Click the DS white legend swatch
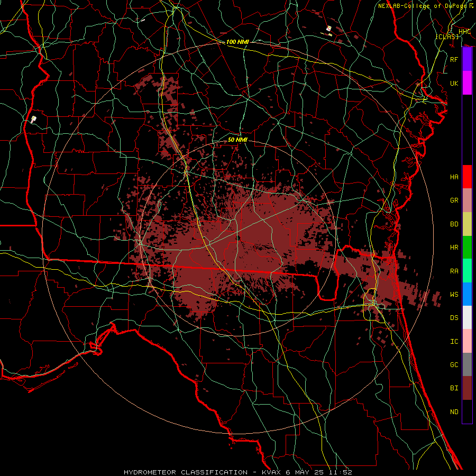476x476 pixels. point(467,317)
